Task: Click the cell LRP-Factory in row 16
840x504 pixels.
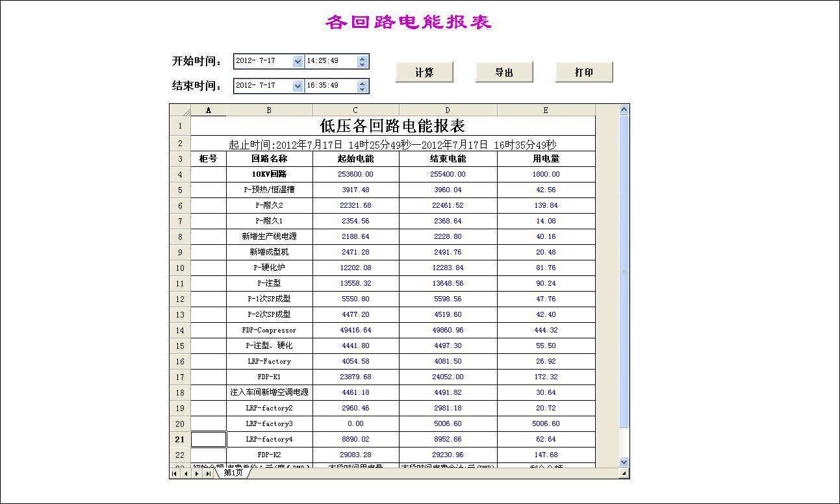Action: tap(270, 361)
